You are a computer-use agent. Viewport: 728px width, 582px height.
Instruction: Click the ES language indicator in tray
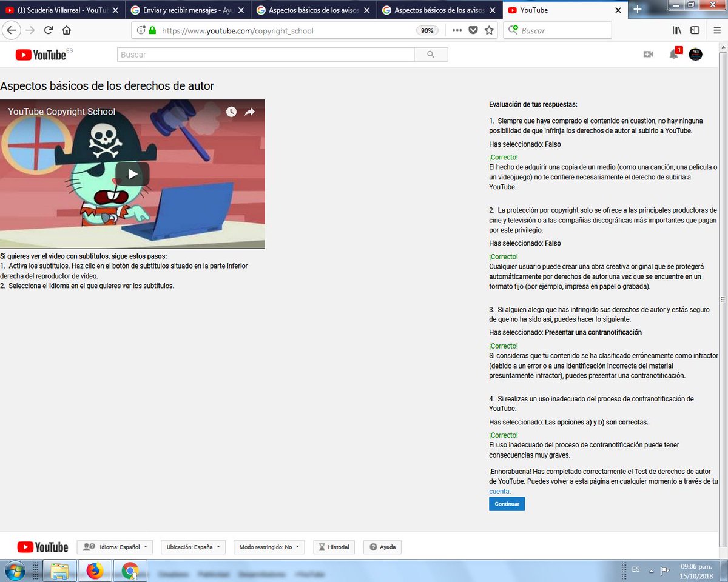click(x=636, y=570)
